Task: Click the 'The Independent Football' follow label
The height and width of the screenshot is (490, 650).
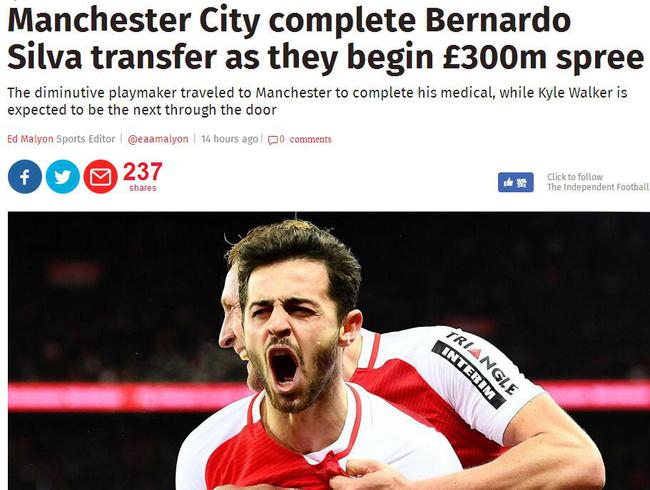Action: point(598,187)
